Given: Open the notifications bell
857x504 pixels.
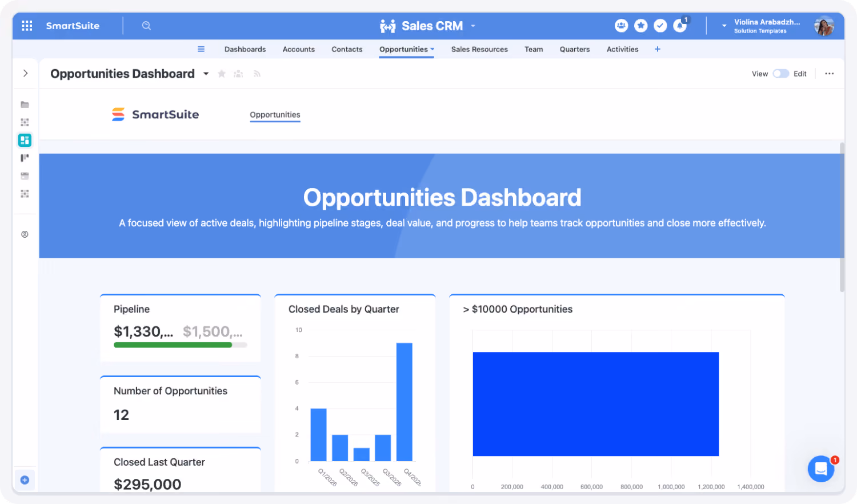Looking at the screenshot, I should [x=680, y=26].
